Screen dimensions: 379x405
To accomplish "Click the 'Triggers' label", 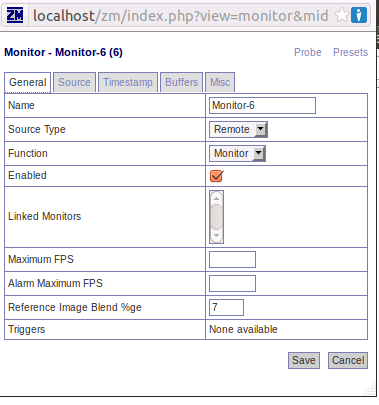I will [26, 329].
